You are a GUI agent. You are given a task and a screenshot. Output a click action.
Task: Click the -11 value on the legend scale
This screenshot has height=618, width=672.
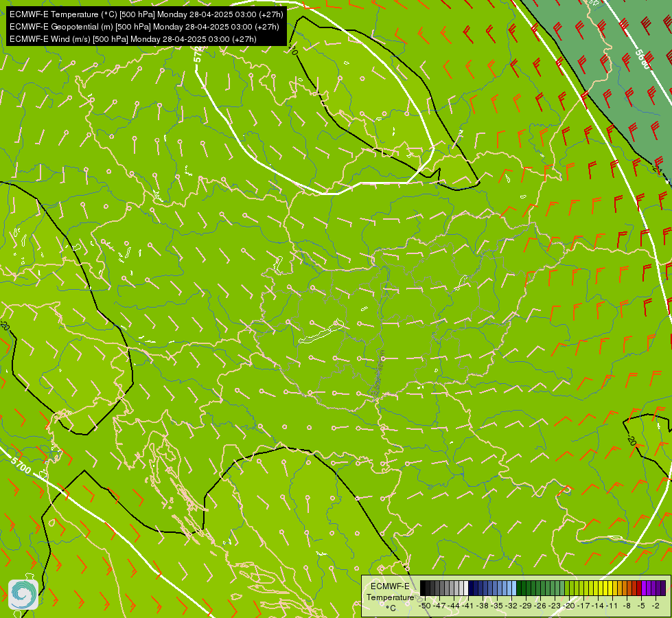click(x=612, y=606)
